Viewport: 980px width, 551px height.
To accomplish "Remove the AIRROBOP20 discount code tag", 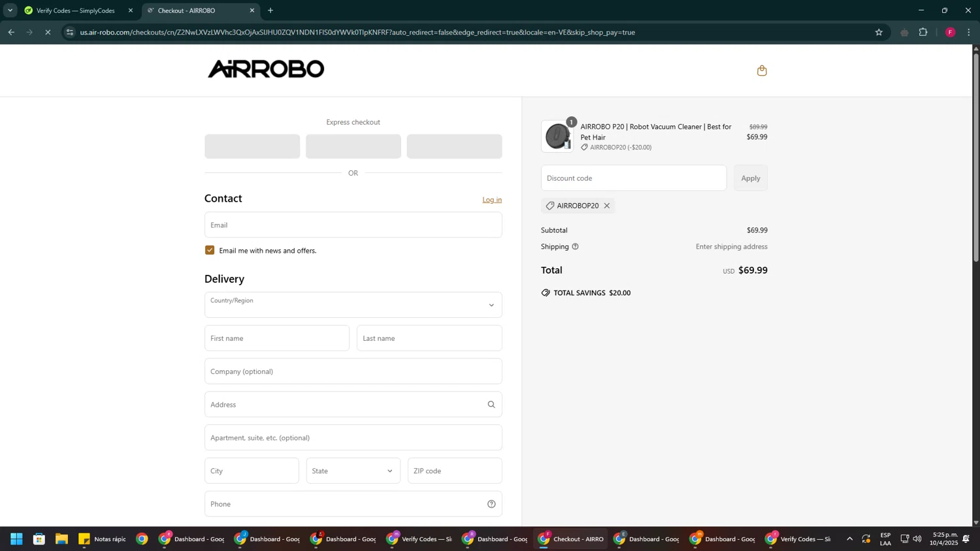I will pos(607,206).
